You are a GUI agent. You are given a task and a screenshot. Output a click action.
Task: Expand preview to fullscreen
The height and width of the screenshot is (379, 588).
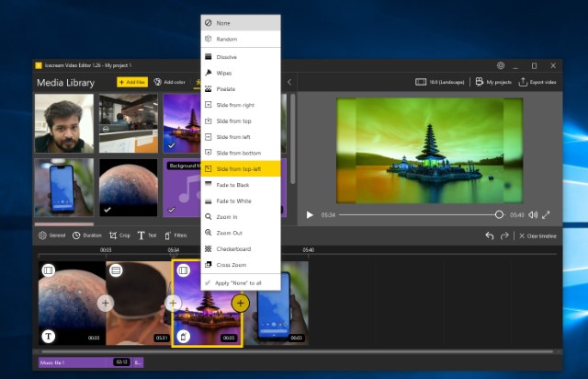tap(546, 215)
